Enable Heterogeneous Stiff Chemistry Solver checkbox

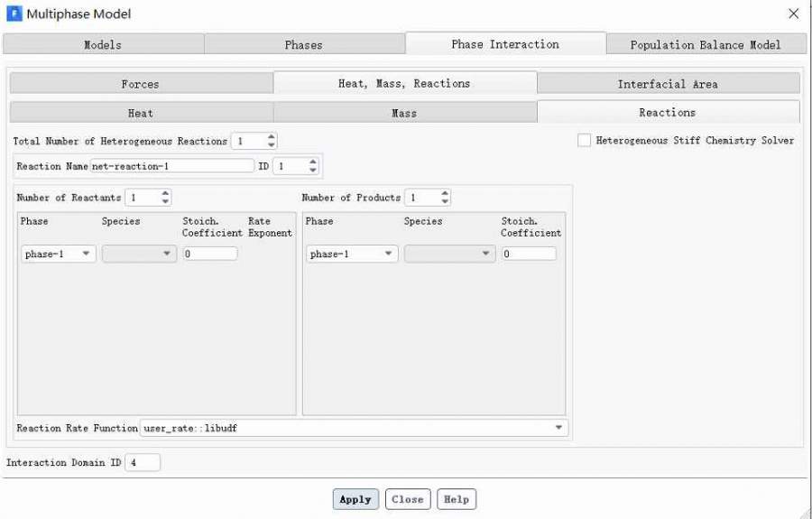[x=584, y=141]
